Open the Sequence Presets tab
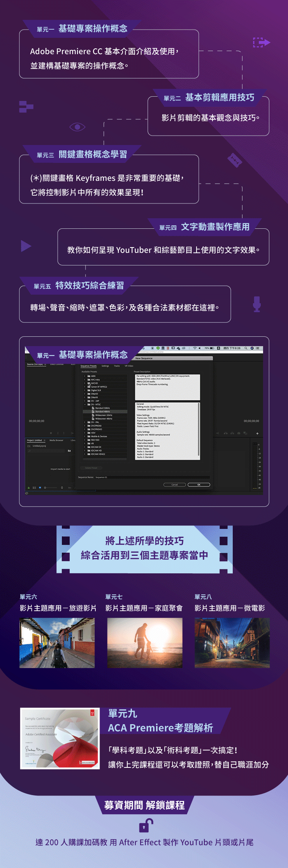Screen dimensions: 288x868 88,366
